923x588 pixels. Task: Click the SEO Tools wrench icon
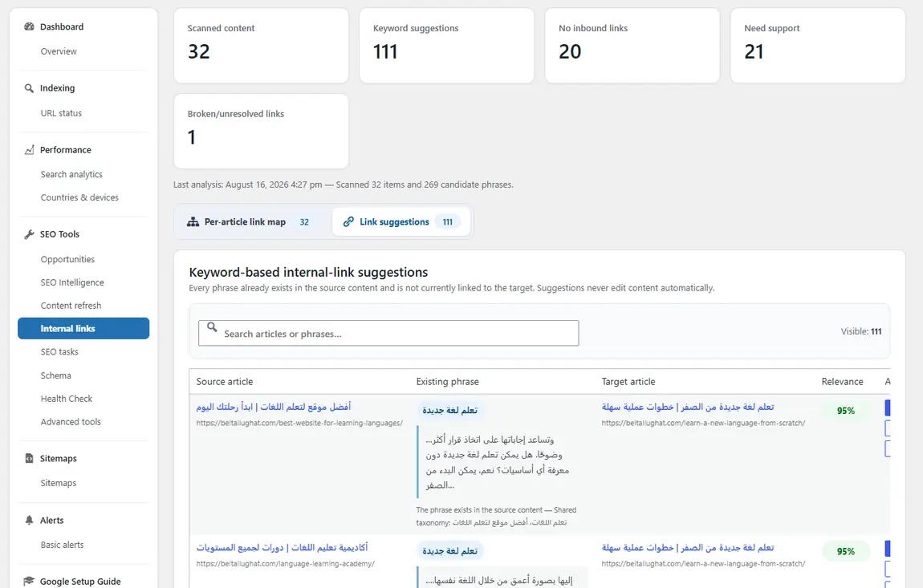[29, 234]
